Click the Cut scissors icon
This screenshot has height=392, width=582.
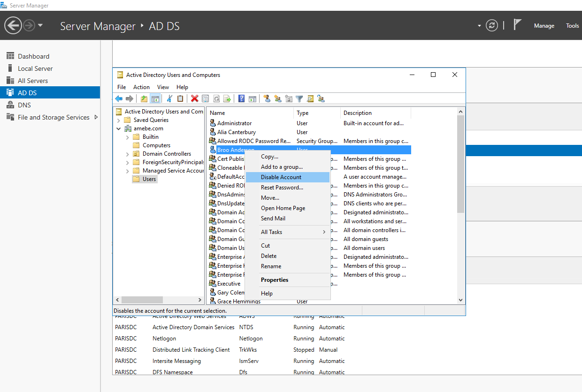coord(169,98)
